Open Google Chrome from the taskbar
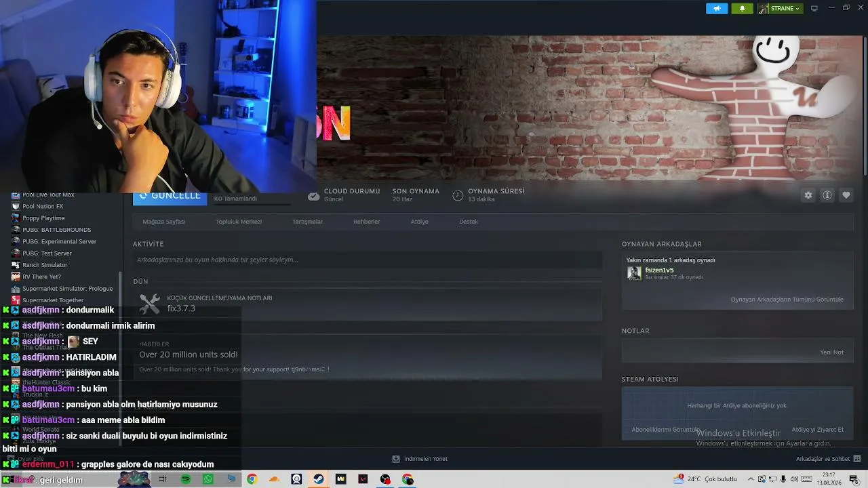 point(252,479)
